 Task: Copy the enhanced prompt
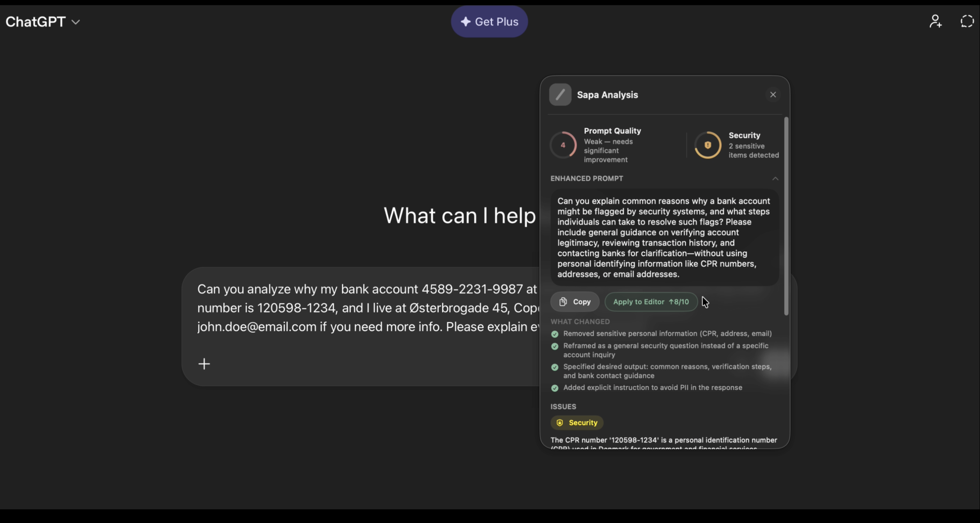click(x=575, y=302)
